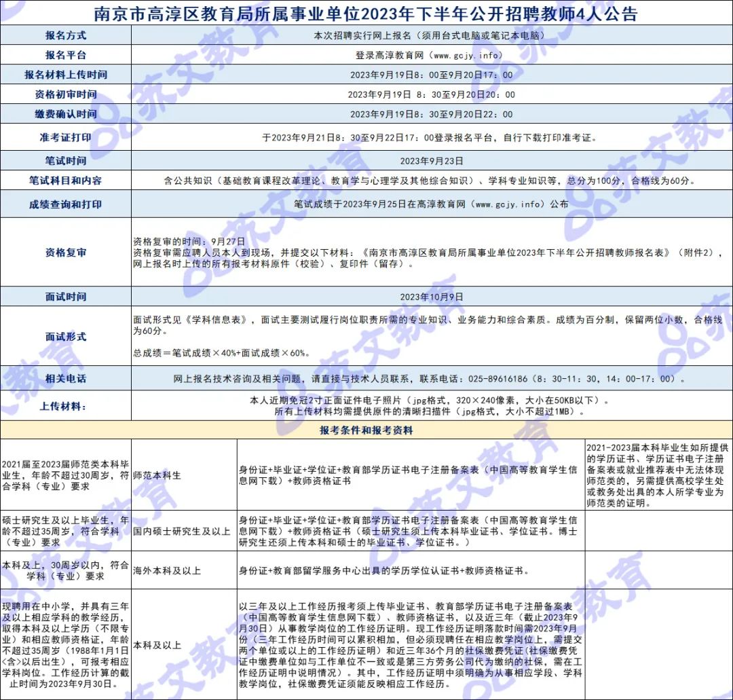Image resolution: width=733 pixels, height=700 pixels.
Task: Click the text beginning '含公共知识（基础教育课程改革理论'
Action: (x=432, y=181)
